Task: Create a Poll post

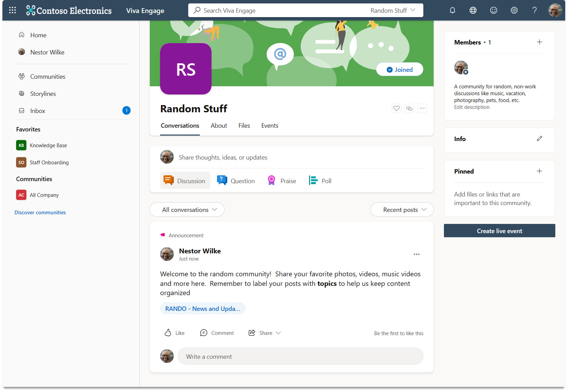Action: [x=320, y=180]
